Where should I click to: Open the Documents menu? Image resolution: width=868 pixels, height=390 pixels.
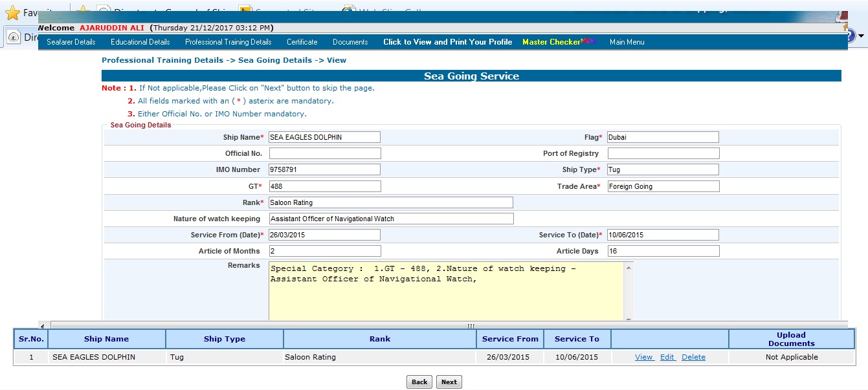point(350,42)
